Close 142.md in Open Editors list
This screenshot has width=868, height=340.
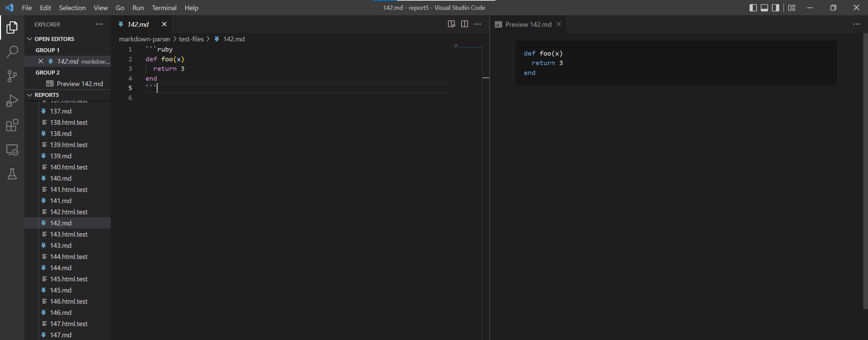pyautogui.click(x=41, y=61)
